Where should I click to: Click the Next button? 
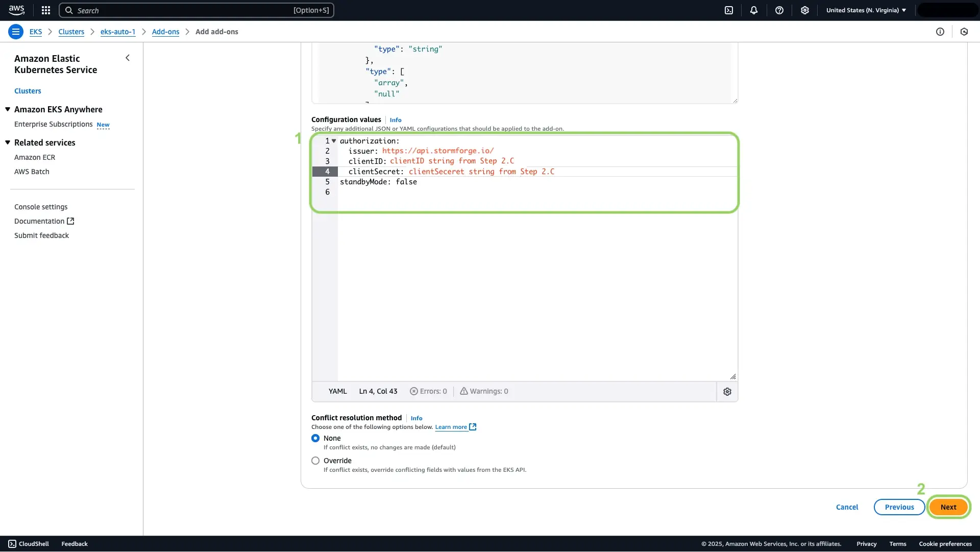click(x=948, y=507)
